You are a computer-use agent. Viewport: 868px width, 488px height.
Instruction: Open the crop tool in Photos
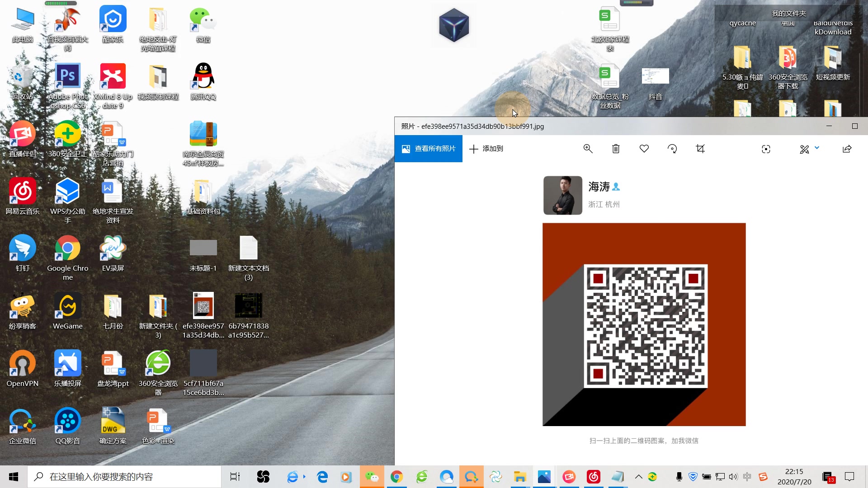point(700,149)
